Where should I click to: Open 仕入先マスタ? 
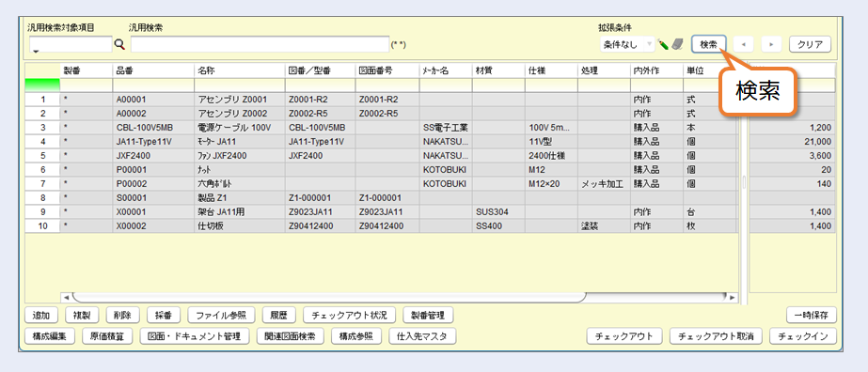[x=423, y=336]
